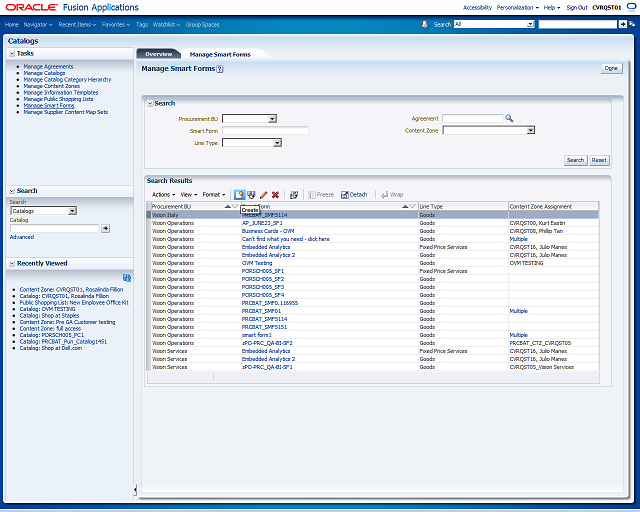Open Manage Public Shopping Lists link
This screenshot has height=512, width=640.
tap(58, 99)
